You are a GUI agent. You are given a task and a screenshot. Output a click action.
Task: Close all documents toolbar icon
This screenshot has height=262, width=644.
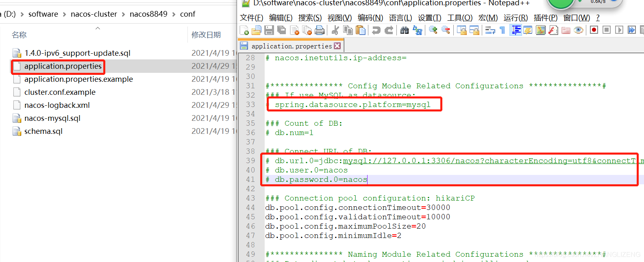pyautogui.click(x=307, y=30)
